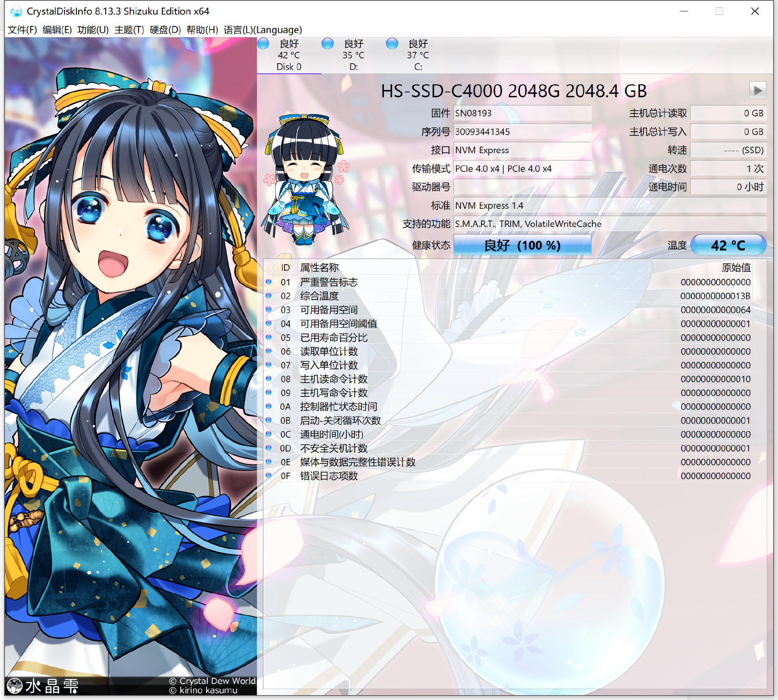Image resolution: width=778 pixels, height=700 pixels.
Task: Click the 原始值 column header
Action: coord(736,268)
